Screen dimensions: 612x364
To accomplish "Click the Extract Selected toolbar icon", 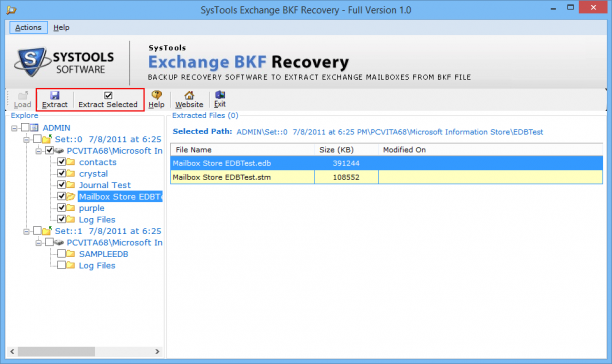I will click(108, 95).
